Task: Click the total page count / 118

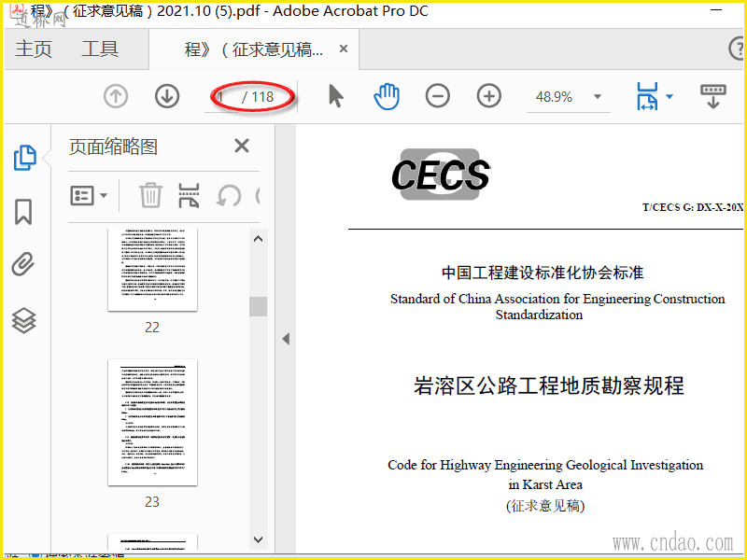Action: 258,97
